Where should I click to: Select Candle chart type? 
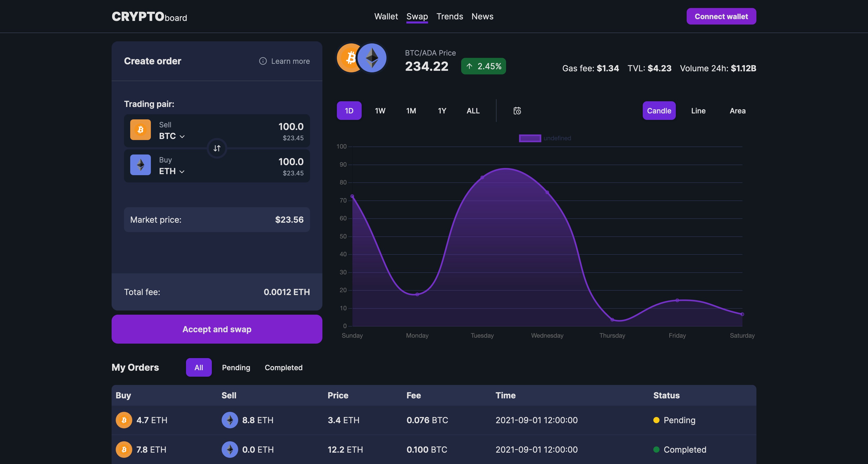[x=659, y=111]
